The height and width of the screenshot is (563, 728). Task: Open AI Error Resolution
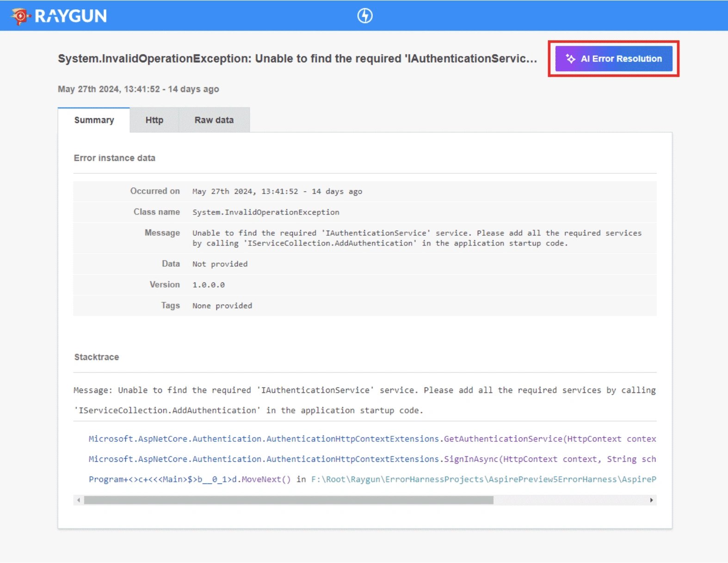614,59
